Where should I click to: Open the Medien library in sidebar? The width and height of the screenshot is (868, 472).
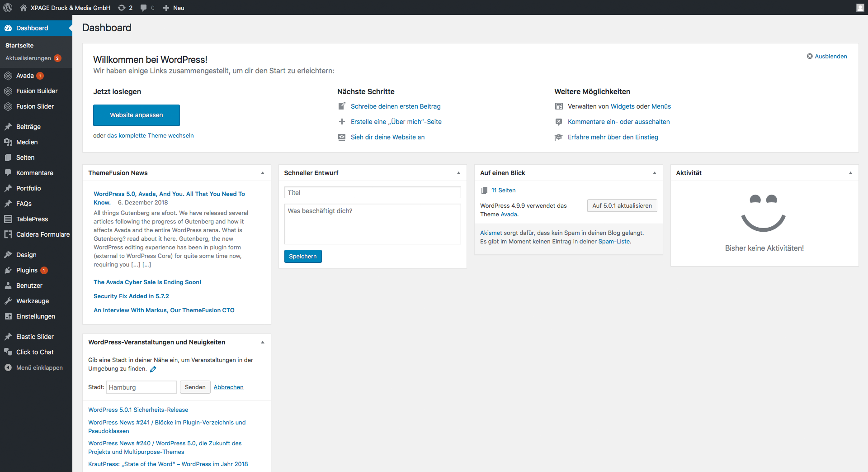point(27,142)
